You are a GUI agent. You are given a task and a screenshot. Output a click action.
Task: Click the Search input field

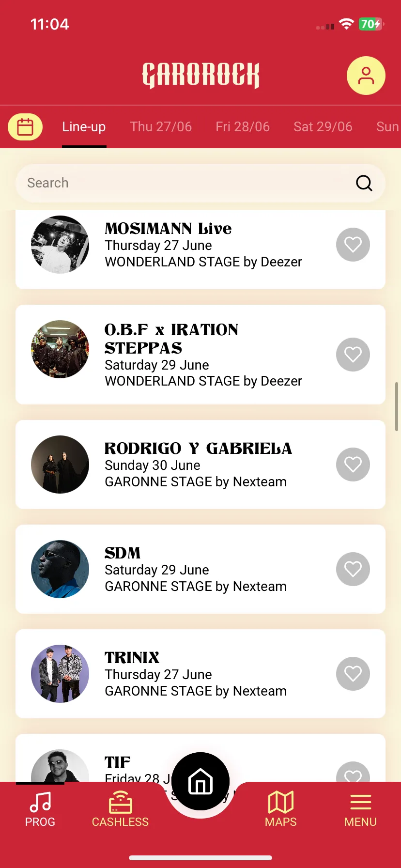(200, 183)
